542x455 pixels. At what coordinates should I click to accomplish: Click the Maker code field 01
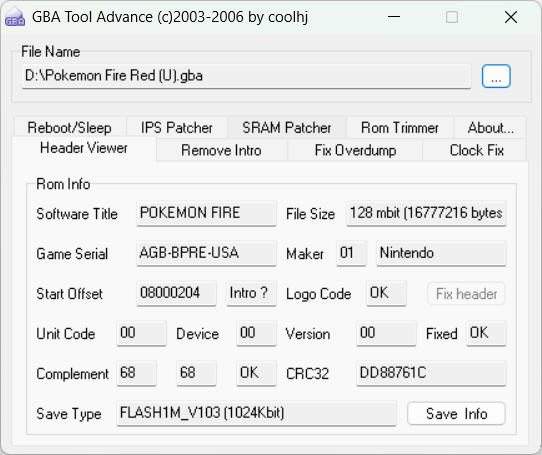[351, 253]
